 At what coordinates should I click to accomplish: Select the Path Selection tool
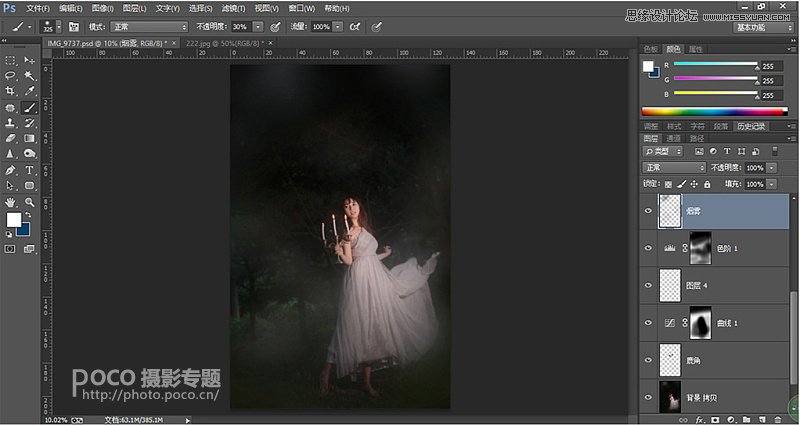10,186
